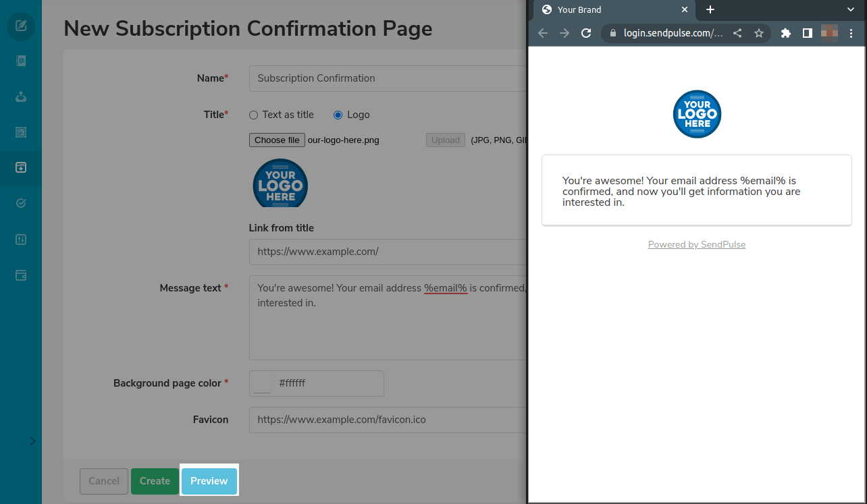Viewport: 867px width, 504px height.
Task: Expand the sidebar with the chevron arrow
Action: [32, 441]
